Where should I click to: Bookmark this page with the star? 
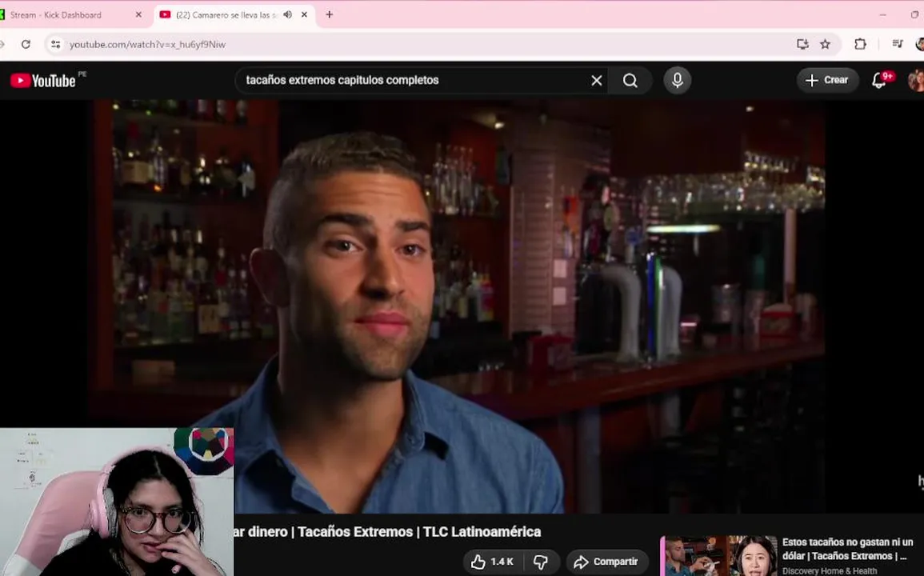825,44
